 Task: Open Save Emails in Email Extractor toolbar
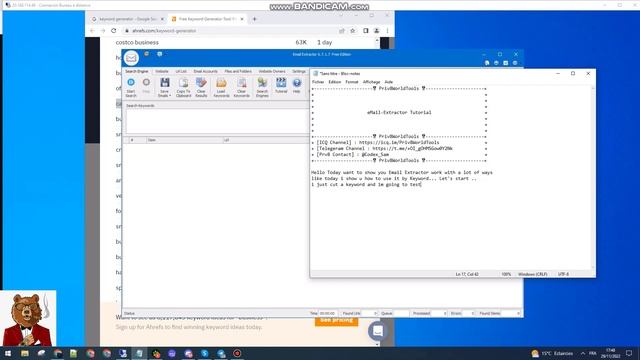pos(164,88)
